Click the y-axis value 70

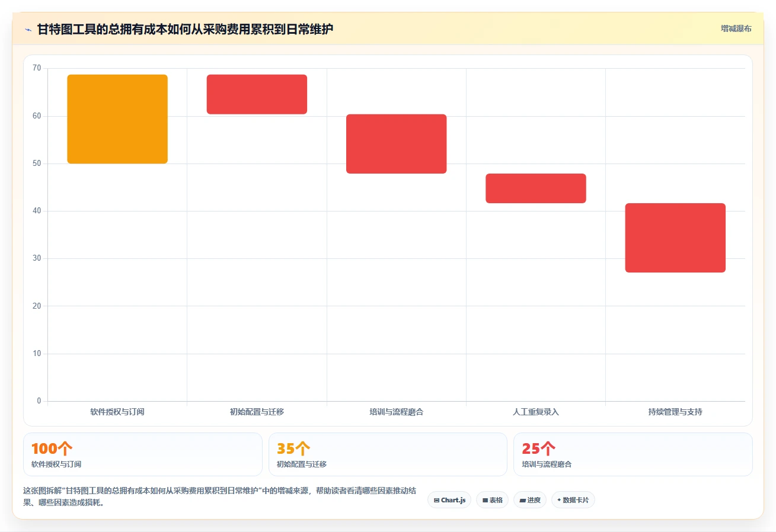coord(37,68)
